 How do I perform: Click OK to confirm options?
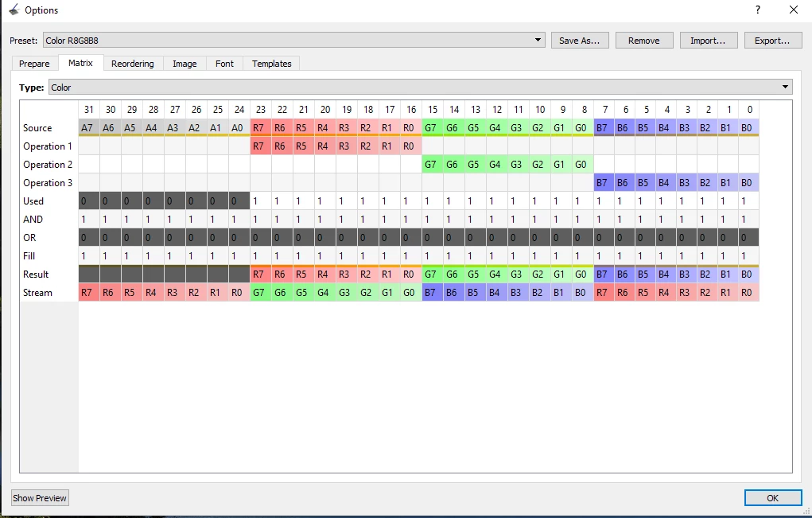tap(773, 498)
